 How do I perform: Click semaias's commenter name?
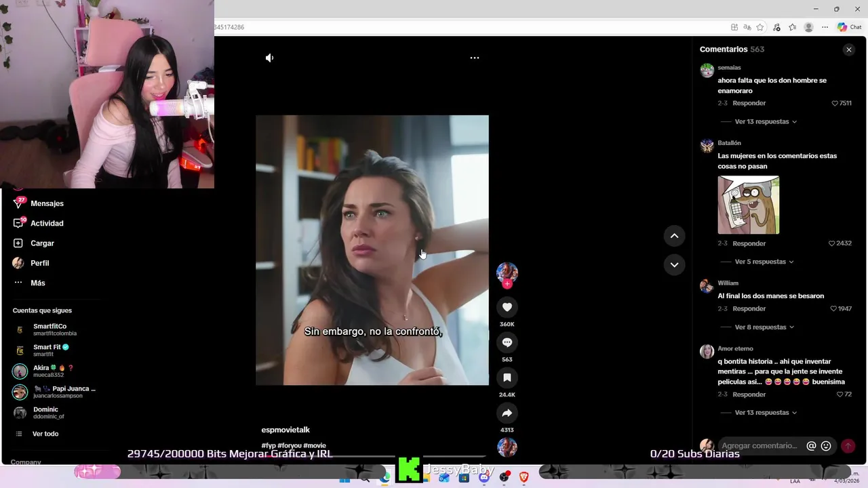tap(729, 68)
